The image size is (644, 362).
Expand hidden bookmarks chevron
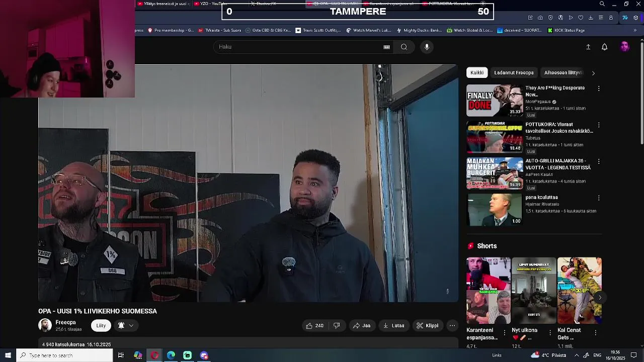[635, 30]
